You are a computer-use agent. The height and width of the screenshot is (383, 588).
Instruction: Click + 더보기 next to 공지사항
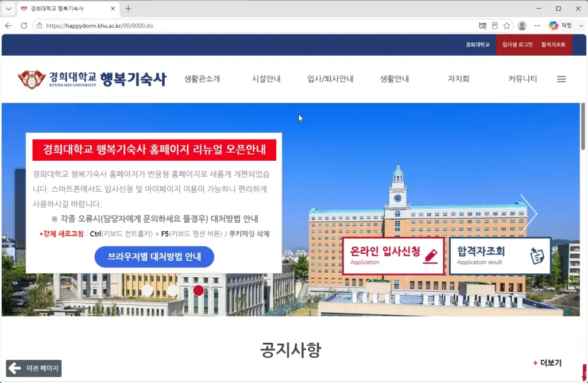(x=547, y=363)
